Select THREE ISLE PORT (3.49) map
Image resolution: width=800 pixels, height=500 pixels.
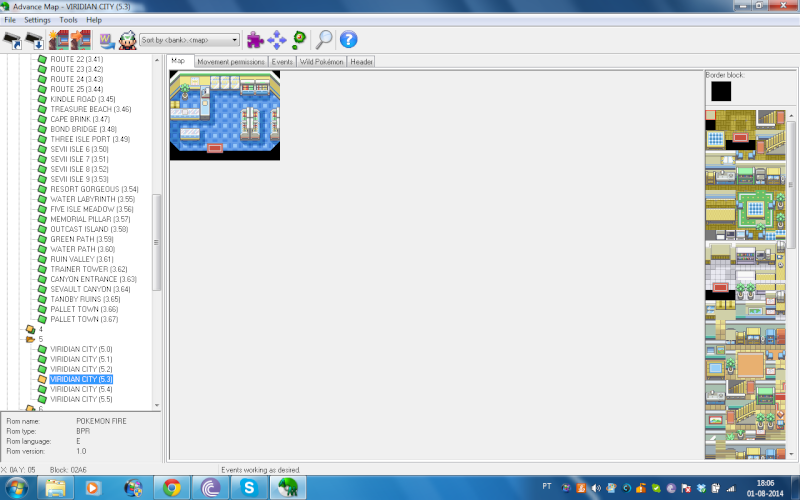click(x=90, y=139)
